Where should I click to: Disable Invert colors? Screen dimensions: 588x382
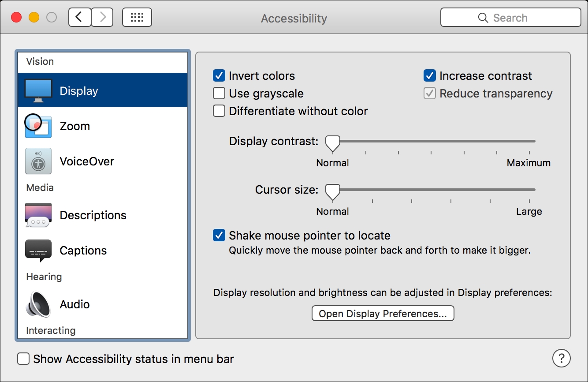[219, 75]
